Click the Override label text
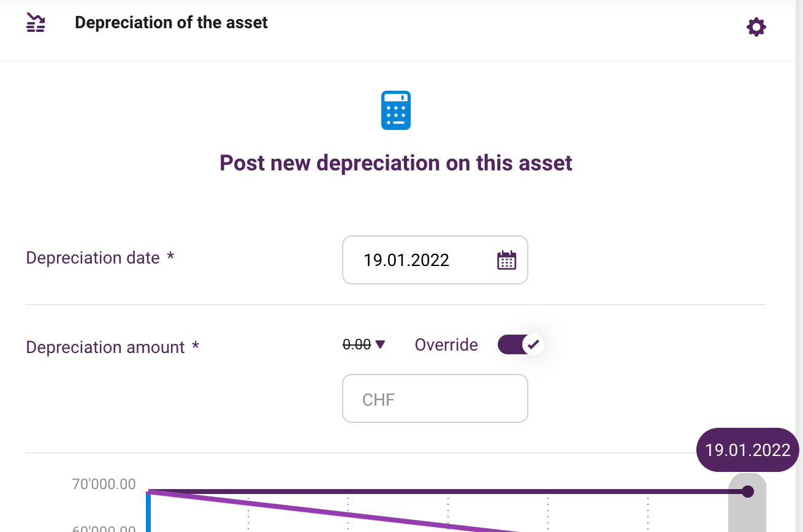803x532 pixels. point(446,344)
